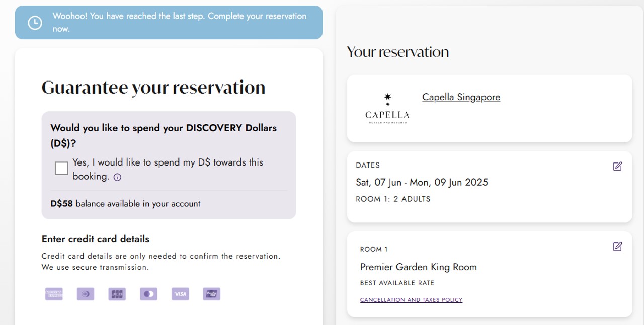Click the D$ info circle icon
644x325 pixels.
(x=117, y=177)
